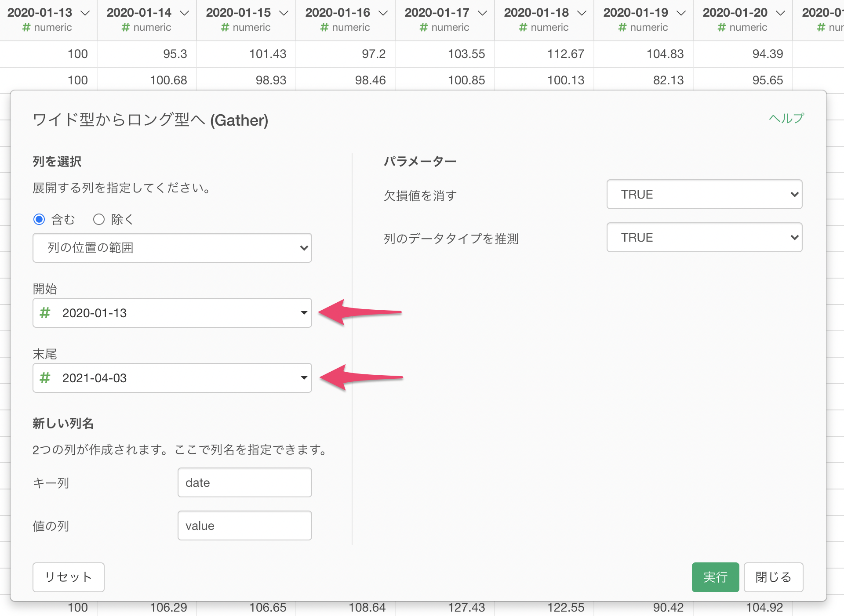Image resolution: width=844 pixels, height=616 pixels.
Task: Open the 2020-01-15 column header menu chevron
Action: (284, 13)
